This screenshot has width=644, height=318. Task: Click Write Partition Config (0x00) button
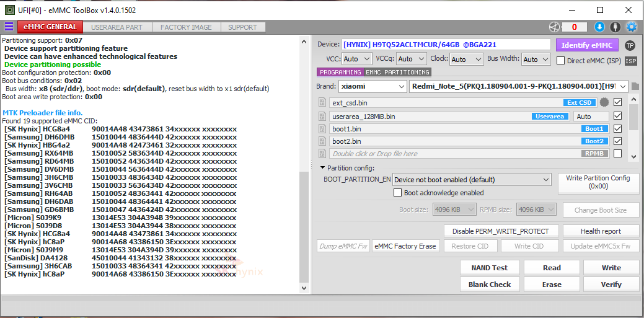(x=598, y=182)
